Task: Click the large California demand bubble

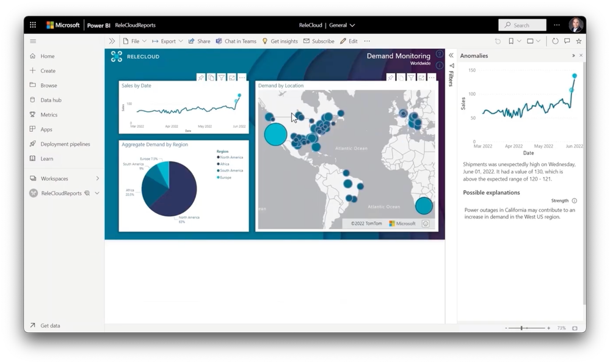Action: coord(275,134)
